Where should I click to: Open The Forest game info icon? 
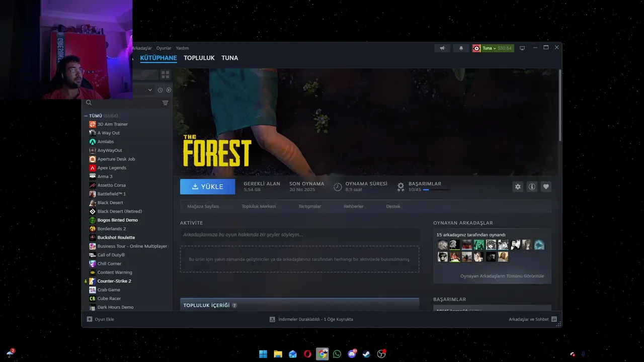532,187
